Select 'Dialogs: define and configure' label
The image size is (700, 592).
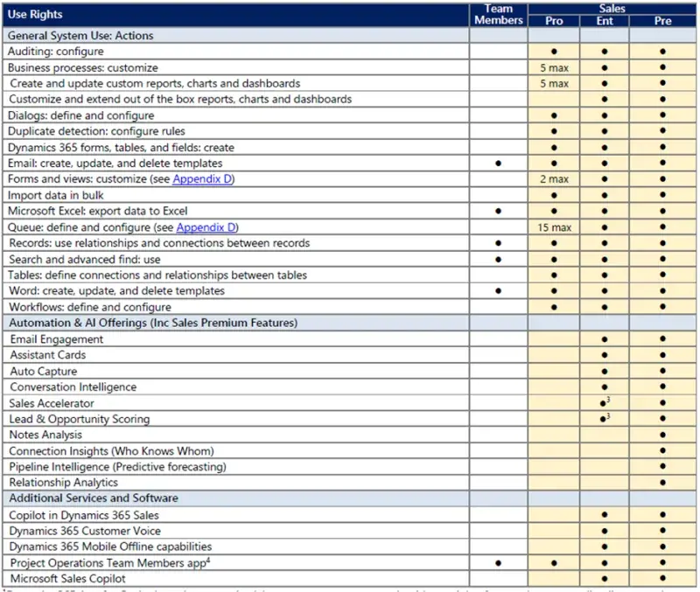click(x=80, y=115)
